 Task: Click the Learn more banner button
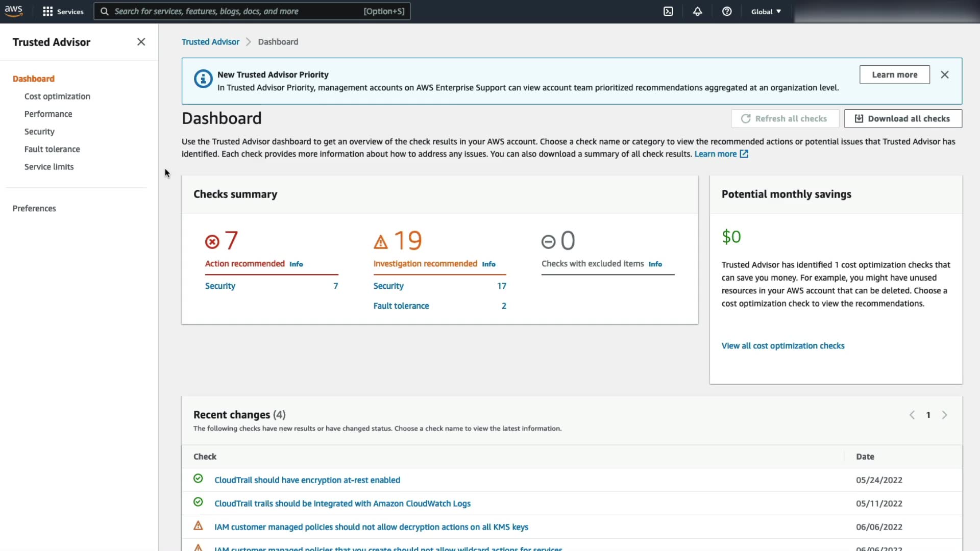point(894,74)
